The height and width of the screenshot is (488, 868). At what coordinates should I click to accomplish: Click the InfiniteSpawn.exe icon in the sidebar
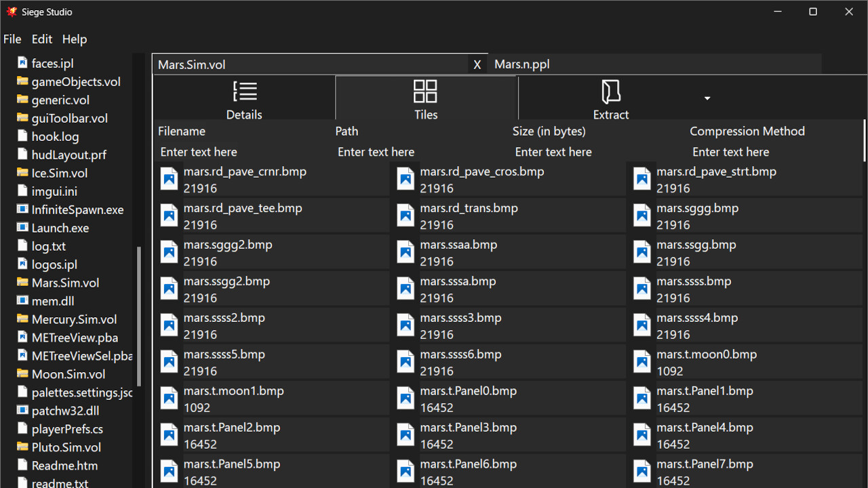[22, 209]
